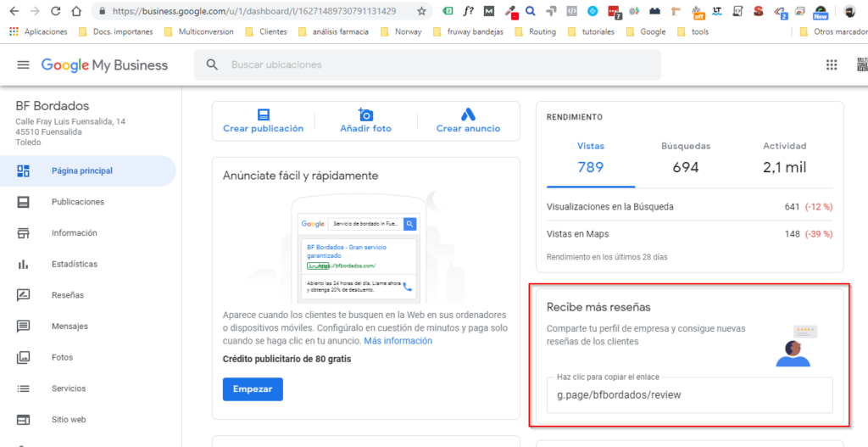
Task: Focus the Buscar ubicaciones search field
Action: click(x=427, y=64)
